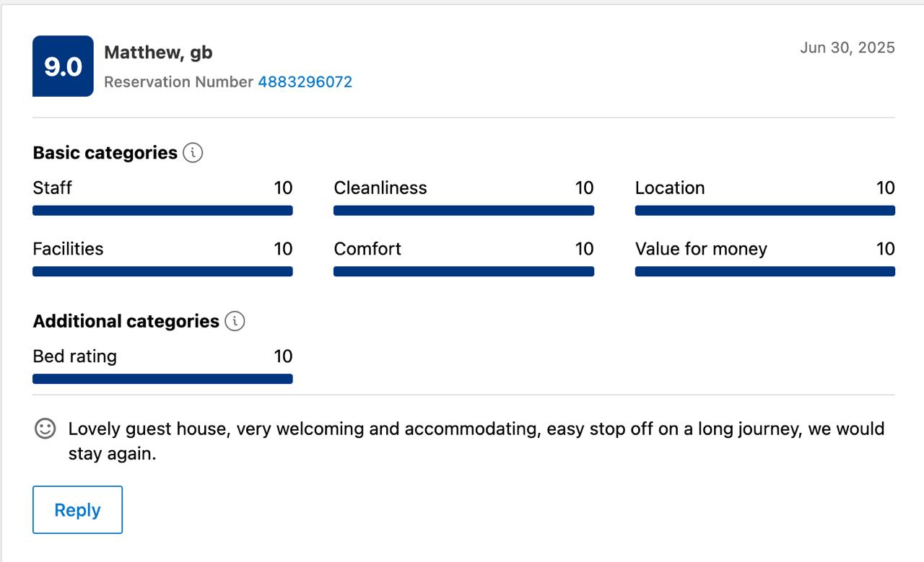Click the Cleanliness rating bar
924x562 pixels.
[463, 211]
